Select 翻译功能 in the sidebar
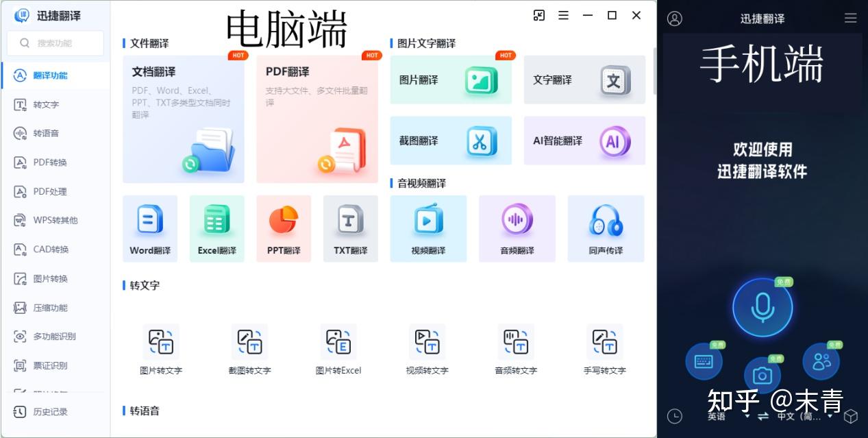Viewport: 868px width, 438px height. pyautogui.click(x=55, y=75)
